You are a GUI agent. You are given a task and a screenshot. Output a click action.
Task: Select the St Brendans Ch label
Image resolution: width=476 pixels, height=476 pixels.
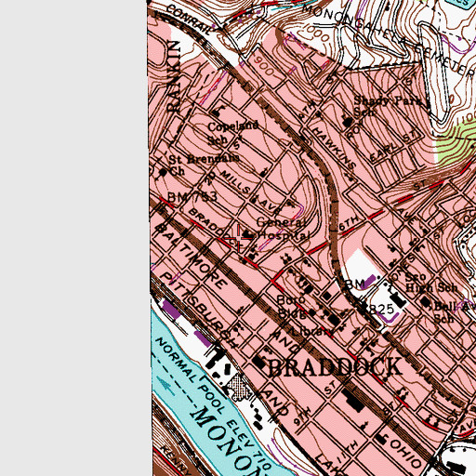tap(204, 165)
